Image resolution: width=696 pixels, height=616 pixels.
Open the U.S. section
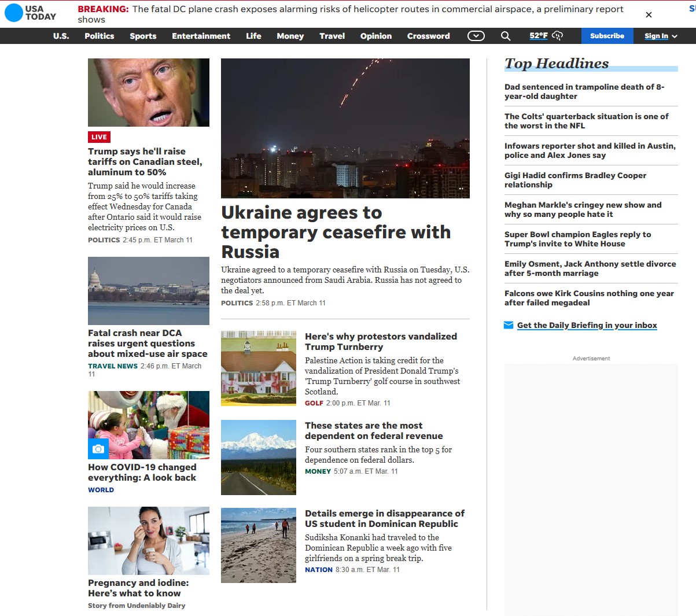[x=61, y=36]
